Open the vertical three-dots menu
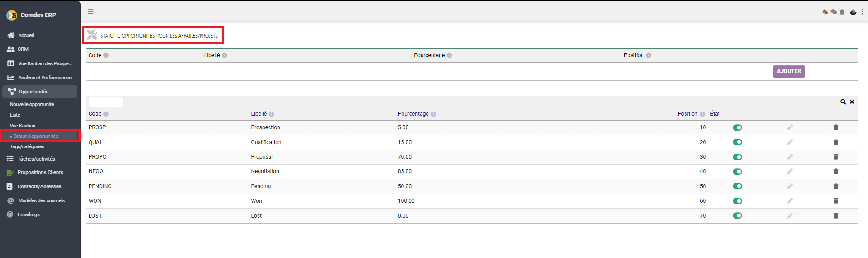The height and width of the screenshot is (258, 868). (x=863, y=12)
